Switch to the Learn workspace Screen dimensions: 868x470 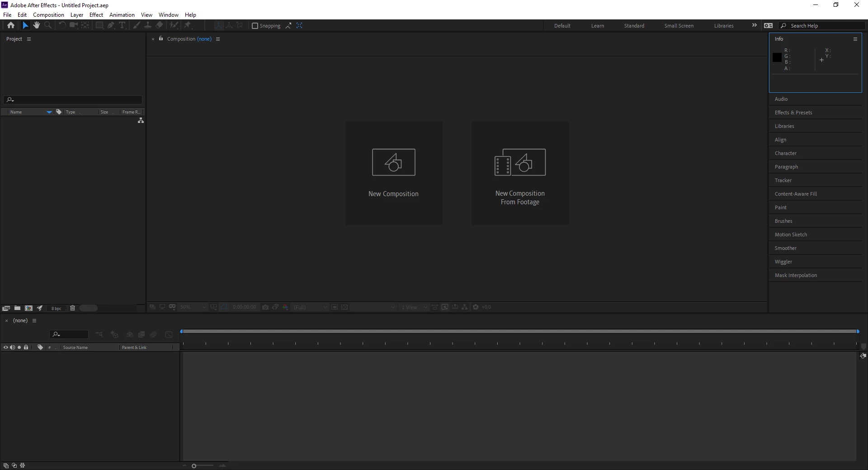click(x=598, y=26)
